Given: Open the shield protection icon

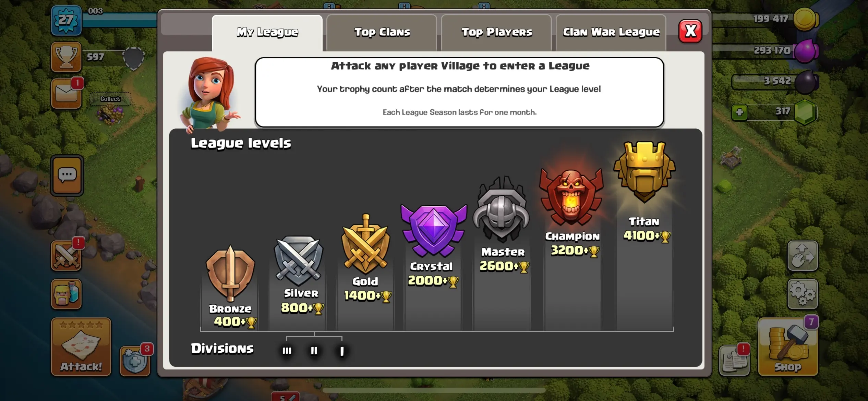Looking at the screenshot, I should coord(135,361).
